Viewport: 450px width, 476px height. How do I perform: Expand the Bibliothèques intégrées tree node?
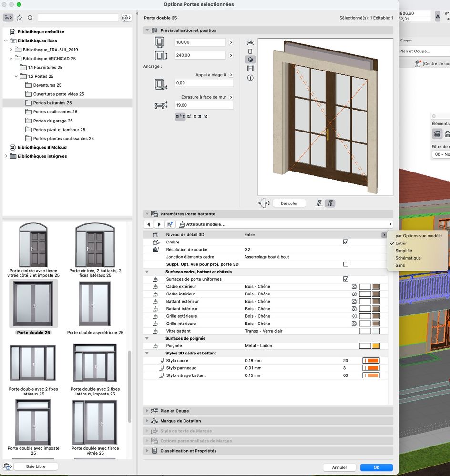(x=6, y=156)
